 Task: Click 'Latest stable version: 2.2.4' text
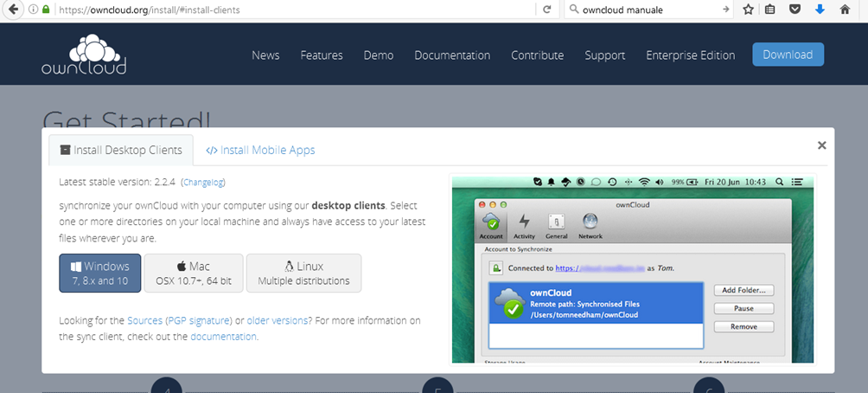(117, 182)
